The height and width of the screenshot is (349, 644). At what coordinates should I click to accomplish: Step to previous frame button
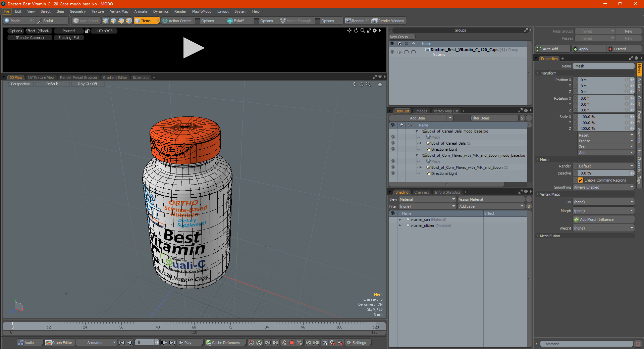pyautogui.click(x=130, y=343)
